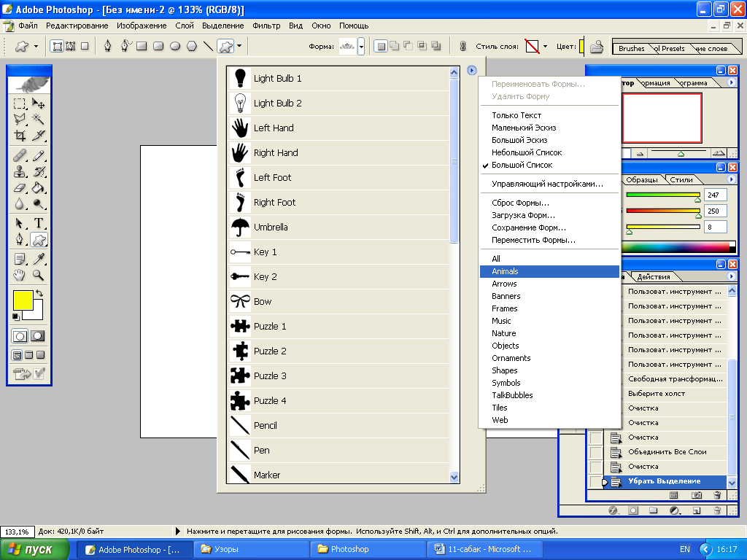Pick the Left Hand shape
Image resolution: width=747 pixels, height=560 pixels.
click(x=338, y=128)
